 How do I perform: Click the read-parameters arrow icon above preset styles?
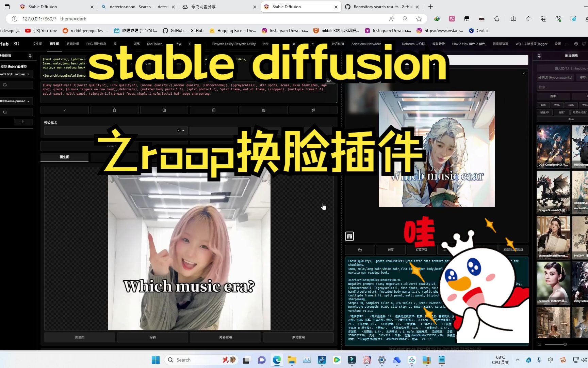point(65,110)
